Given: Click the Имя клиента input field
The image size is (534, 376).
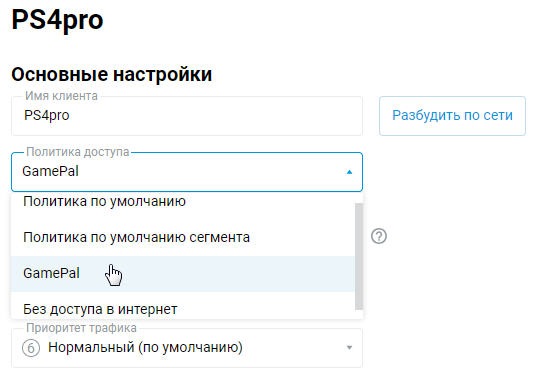Looking at the screenshot, I should pos(187,116).
